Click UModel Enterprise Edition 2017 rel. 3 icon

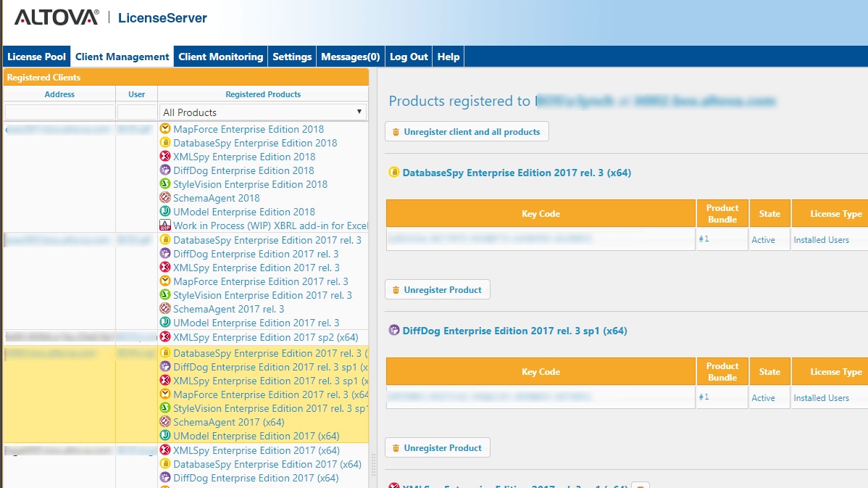[x=165, y=323]
